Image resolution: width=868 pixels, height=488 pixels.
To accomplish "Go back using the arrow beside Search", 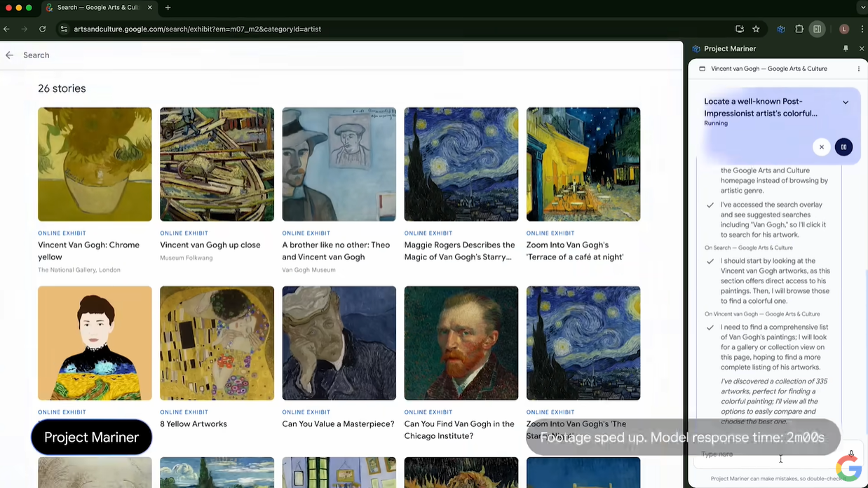I will coord(9,55).
